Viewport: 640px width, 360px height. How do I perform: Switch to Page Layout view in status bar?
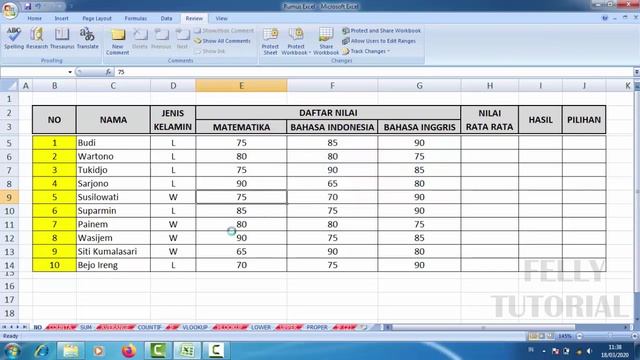pyautogui.click(x=542, y=336)
